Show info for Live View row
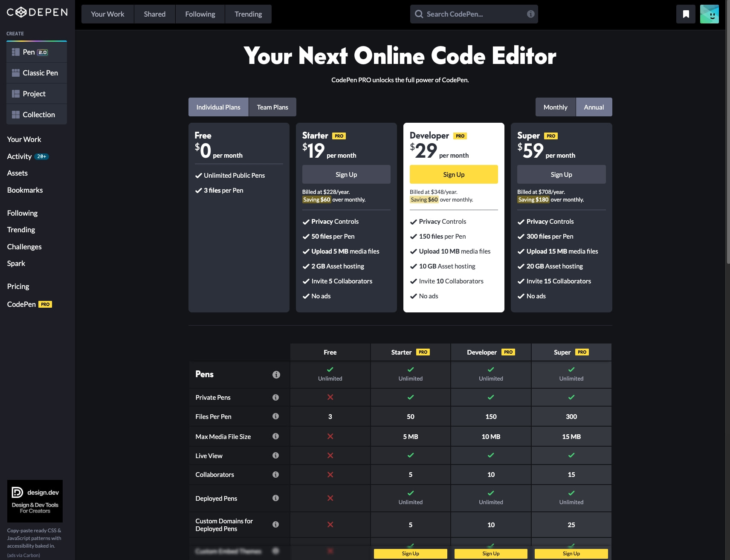The image size is (730, 560). 275,455
